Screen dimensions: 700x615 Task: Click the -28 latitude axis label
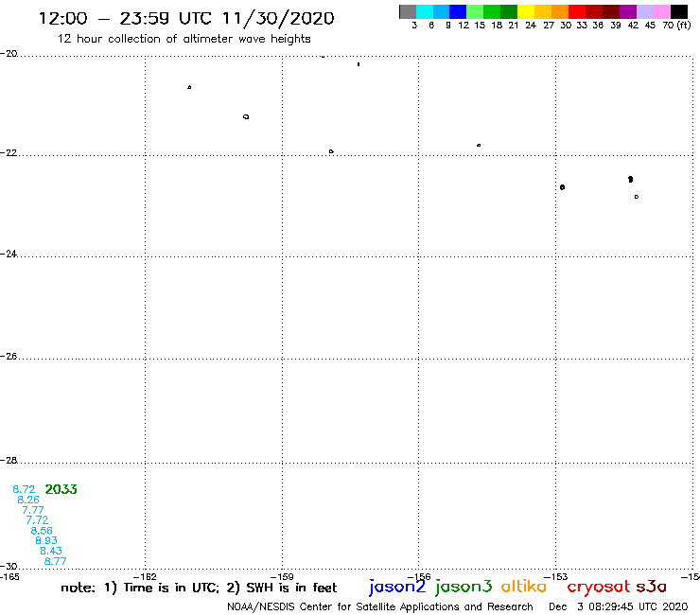pos(9,460)
